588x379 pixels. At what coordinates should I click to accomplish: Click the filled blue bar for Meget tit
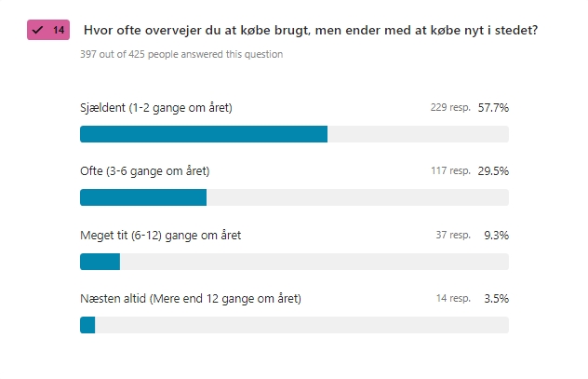pyautogui.click(x=100, y=262)
